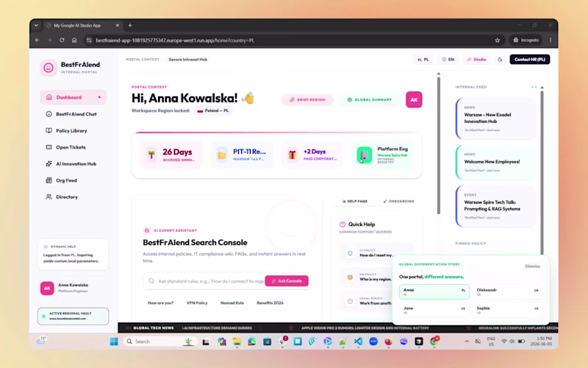Click the Active Regional Vault box
This screenshot has width=588, height=368.
click(73, 316)
